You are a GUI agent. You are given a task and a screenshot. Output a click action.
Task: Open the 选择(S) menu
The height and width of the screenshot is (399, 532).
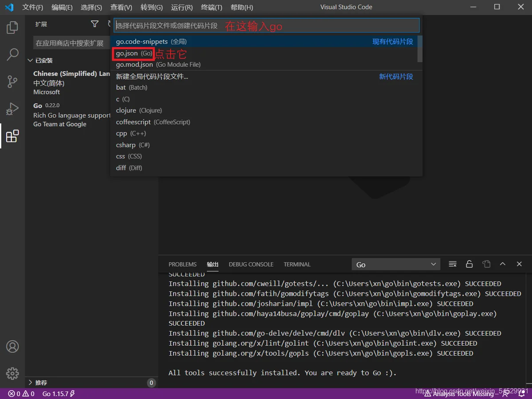click(x=91, y=7)
